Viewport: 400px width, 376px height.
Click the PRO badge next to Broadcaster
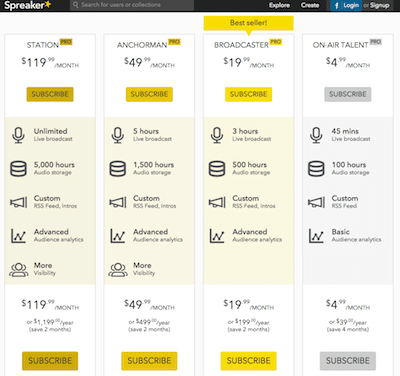[x=276, y=42]
